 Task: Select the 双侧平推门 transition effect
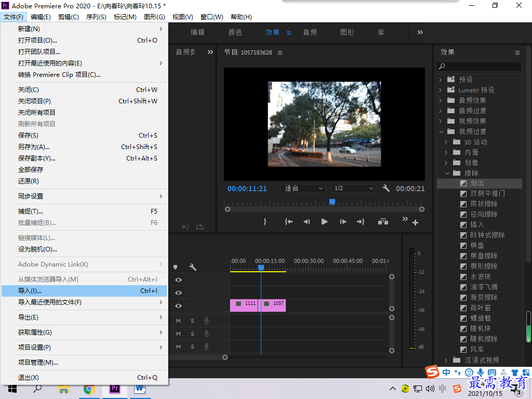(487, 193)
